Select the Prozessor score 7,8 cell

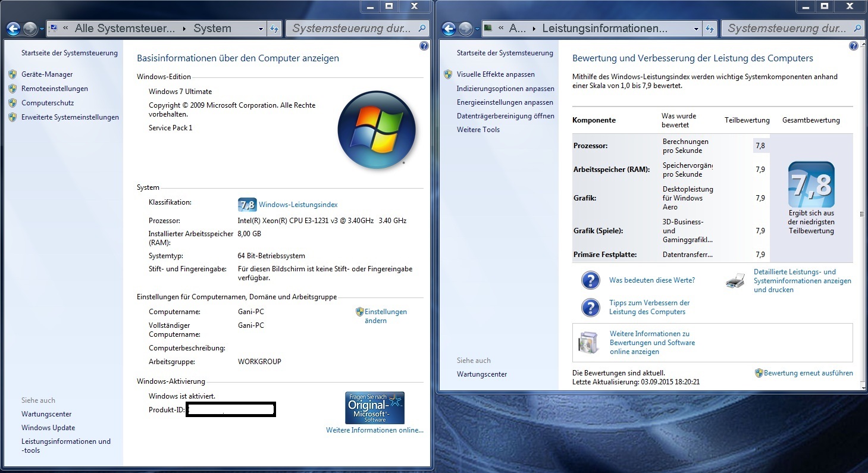click(x=760, y=146)
